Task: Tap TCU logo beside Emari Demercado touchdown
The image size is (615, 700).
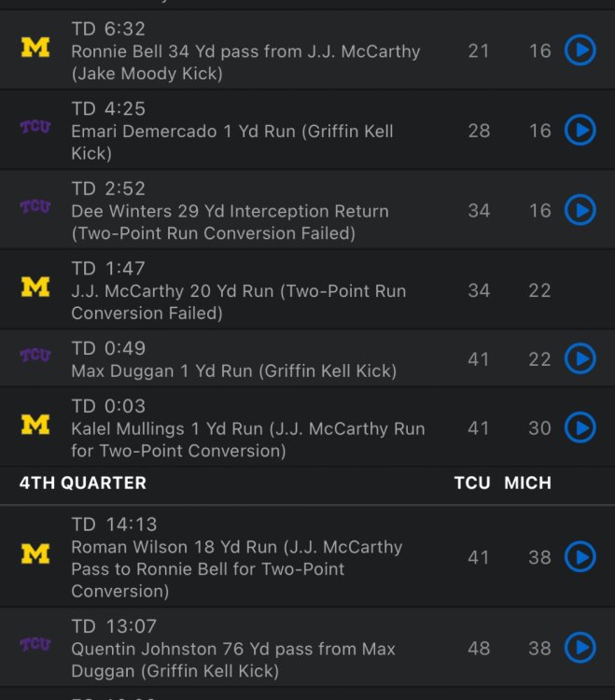Action: pyautogui.click(x=35, y=127)
